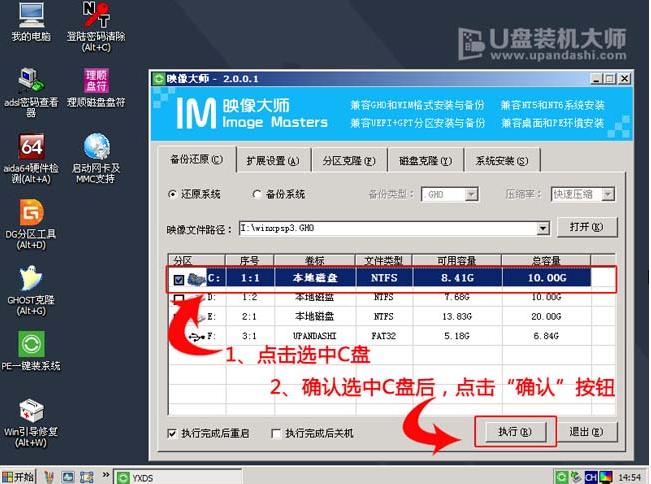Switch to the 系统安装 tab

point(502,160)
